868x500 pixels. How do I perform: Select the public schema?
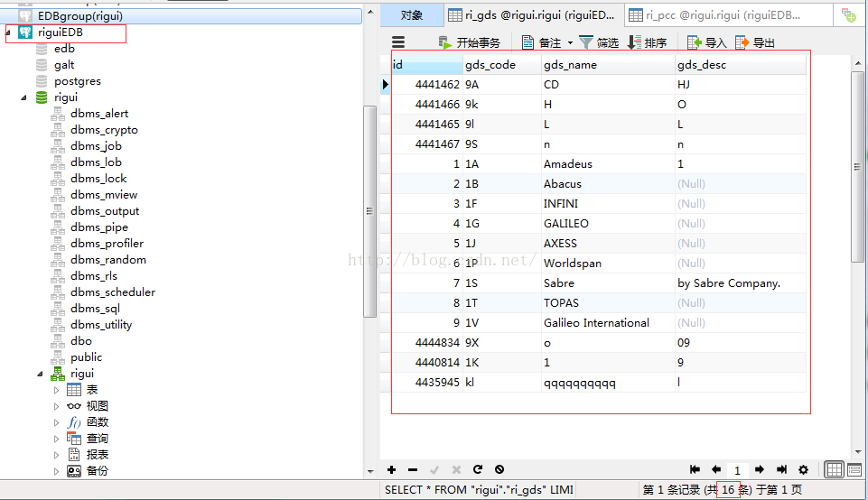87,357
